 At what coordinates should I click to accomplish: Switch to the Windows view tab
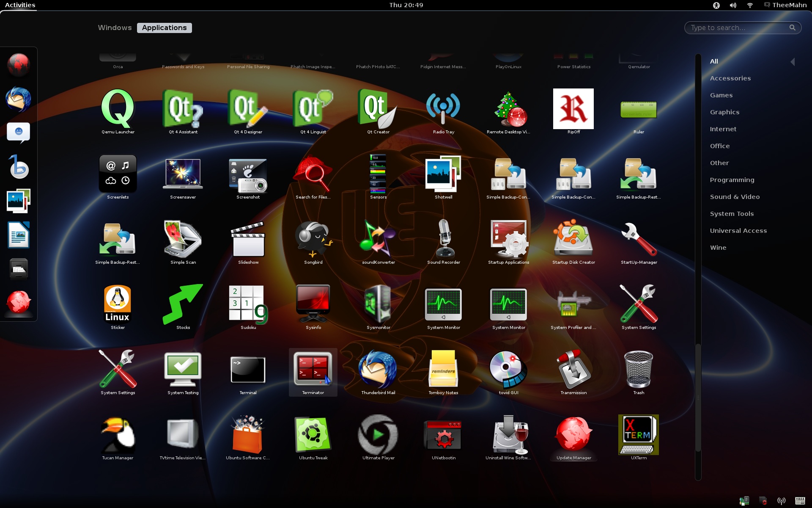[x=115, y=28]
